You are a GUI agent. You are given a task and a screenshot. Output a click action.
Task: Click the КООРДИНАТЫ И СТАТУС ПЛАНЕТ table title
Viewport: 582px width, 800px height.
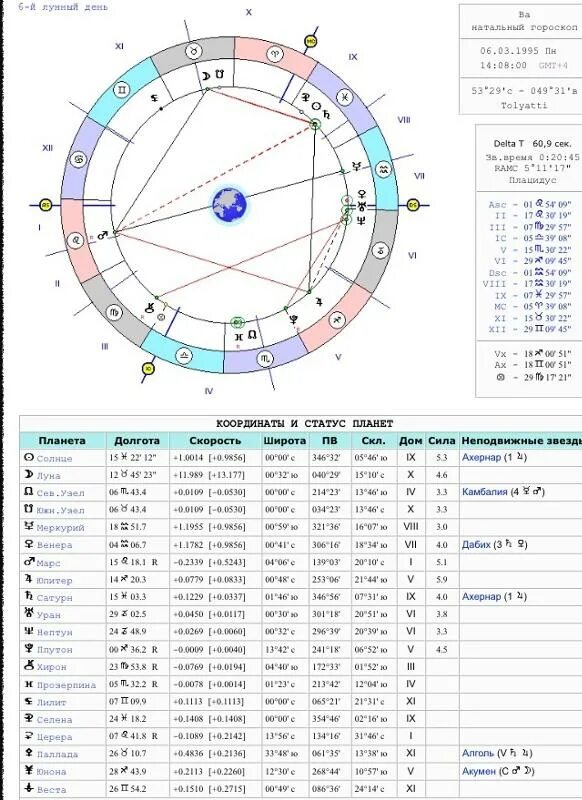click(305, 423)
